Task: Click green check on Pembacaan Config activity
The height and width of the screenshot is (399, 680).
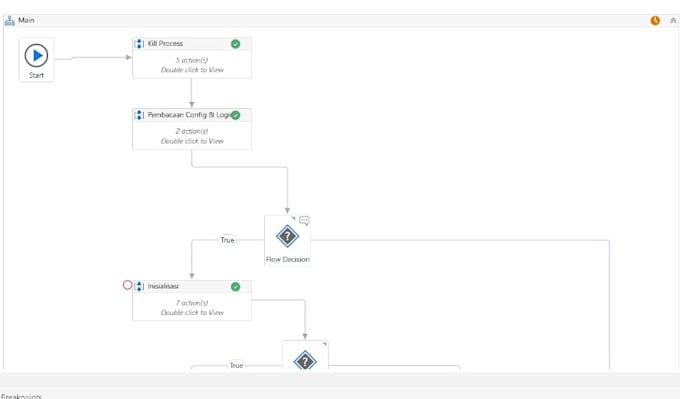Action: point(235,115)
